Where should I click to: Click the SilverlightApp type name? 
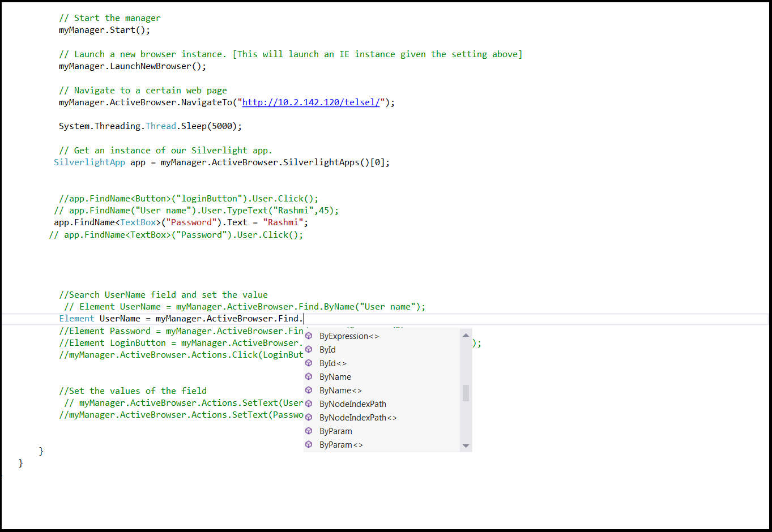coord(89,162)
